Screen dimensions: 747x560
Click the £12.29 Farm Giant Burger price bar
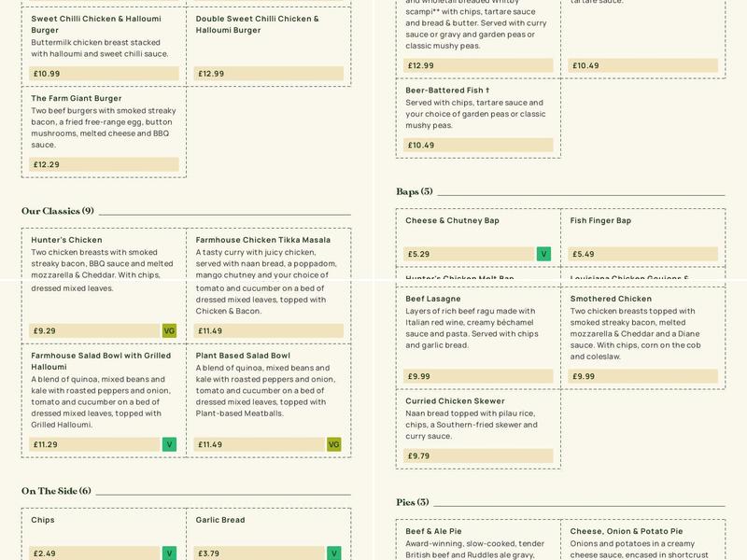point(104,164)
